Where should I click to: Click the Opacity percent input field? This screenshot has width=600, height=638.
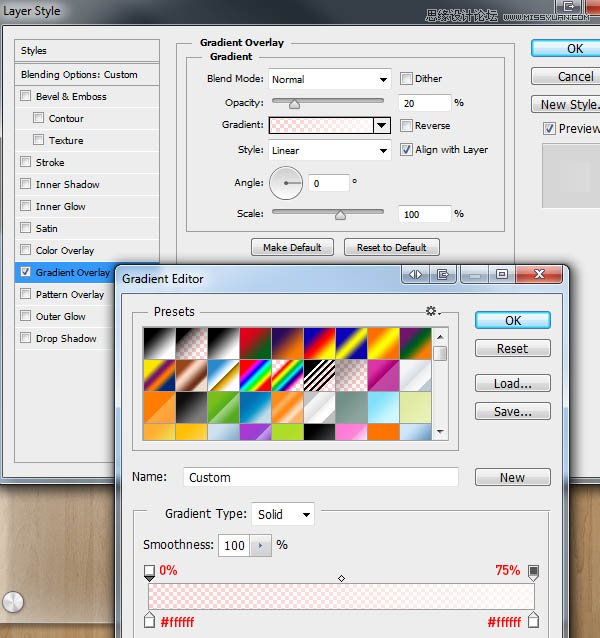coord(425,103)
